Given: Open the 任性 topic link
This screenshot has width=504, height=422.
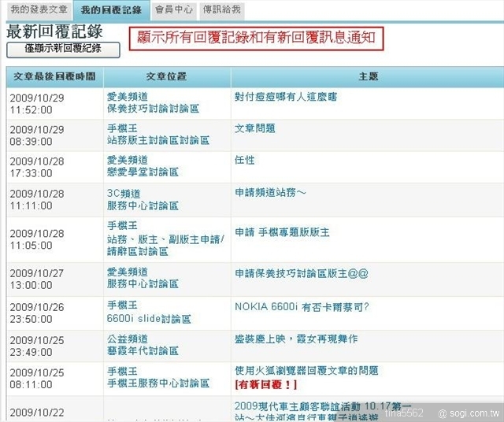Looking at the screenshot, I should pyautogui.click(x=244, y=160).
